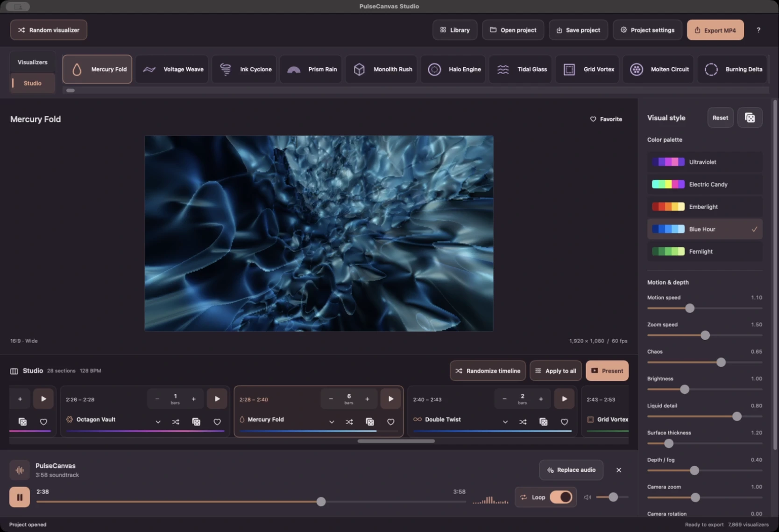Click the Random visualizer button
The image size is (779, 532).
tap(49, 30)
